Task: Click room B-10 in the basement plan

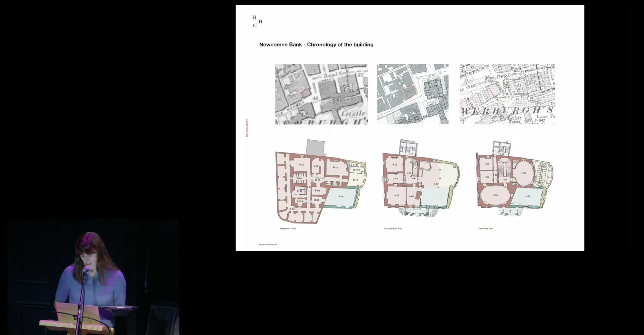Action: click(x=341, y=197)
